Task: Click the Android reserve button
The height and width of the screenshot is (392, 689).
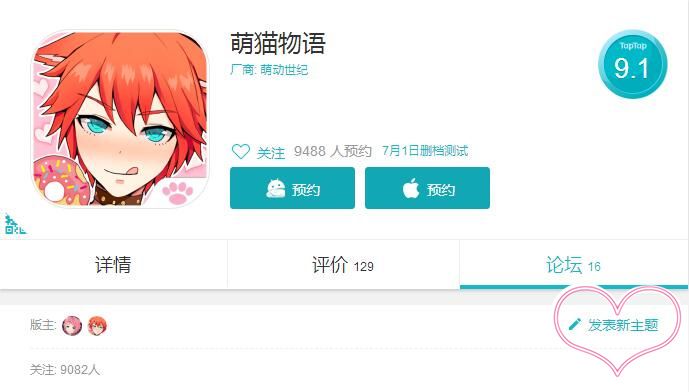Action: point(292,188)
